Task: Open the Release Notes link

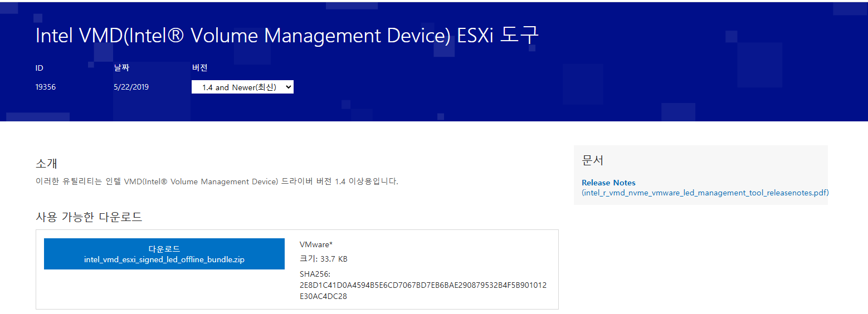Action: 608,183
